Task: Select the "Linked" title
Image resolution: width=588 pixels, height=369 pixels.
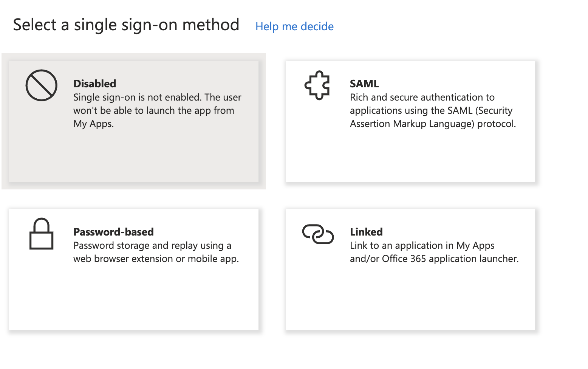Action: (x=366, y=232)
